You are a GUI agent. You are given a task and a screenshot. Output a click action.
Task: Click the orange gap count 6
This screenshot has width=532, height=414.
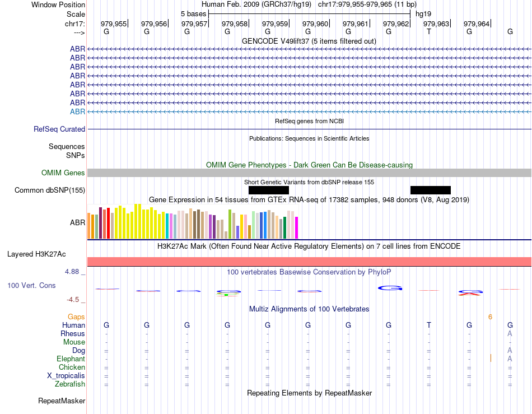pos(490,317)
